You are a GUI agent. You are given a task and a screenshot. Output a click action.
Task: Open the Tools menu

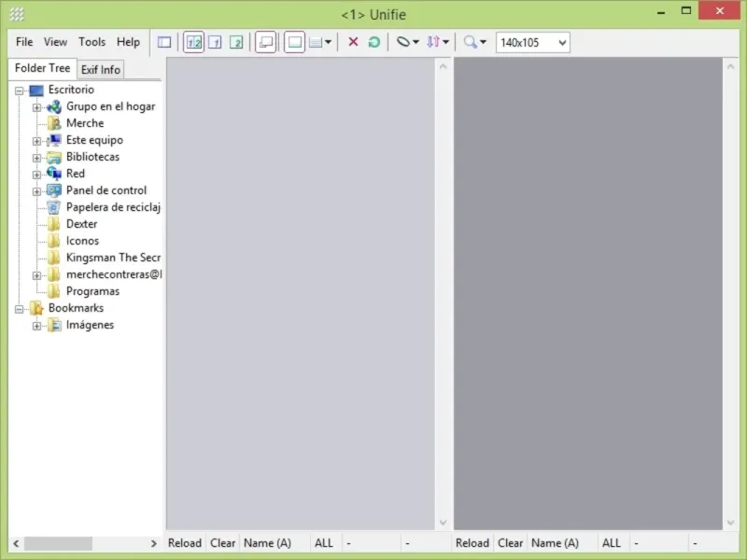click(92, 42)
